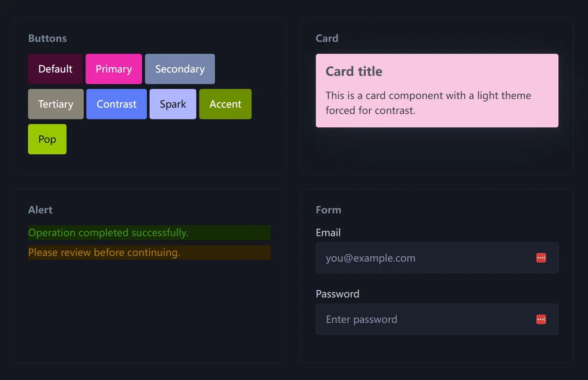Click the Form section heading
Image resolution: width=588 pixels, height=380 pixels.
(328, 210)
